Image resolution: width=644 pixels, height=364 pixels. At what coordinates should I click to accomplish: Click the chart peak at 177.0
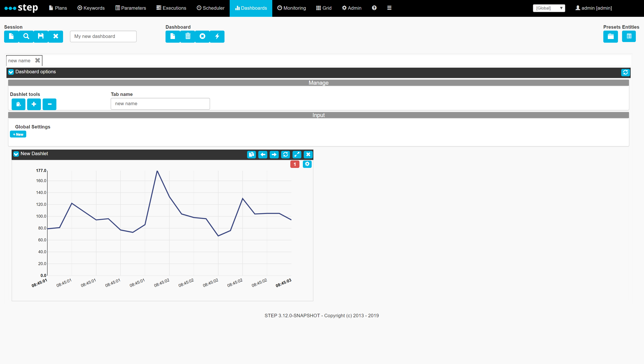pyautogui.click(x=157, y=171)
